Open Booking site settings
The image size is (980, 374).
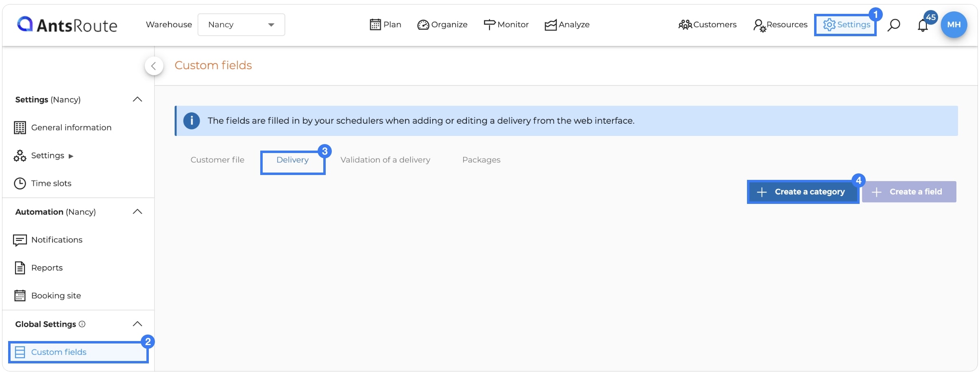[x=48, y=296]
